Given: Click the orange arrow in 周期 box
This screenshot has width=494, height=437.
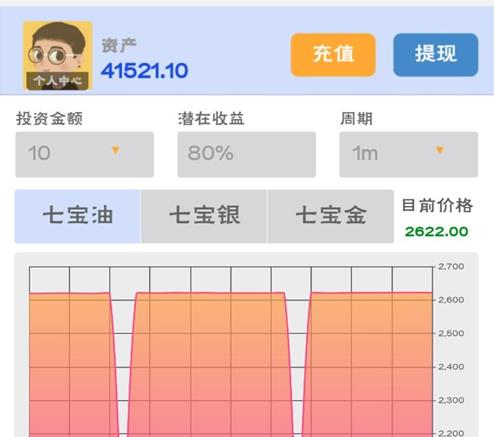Looking at the screenshot, I should click(440, 150).
